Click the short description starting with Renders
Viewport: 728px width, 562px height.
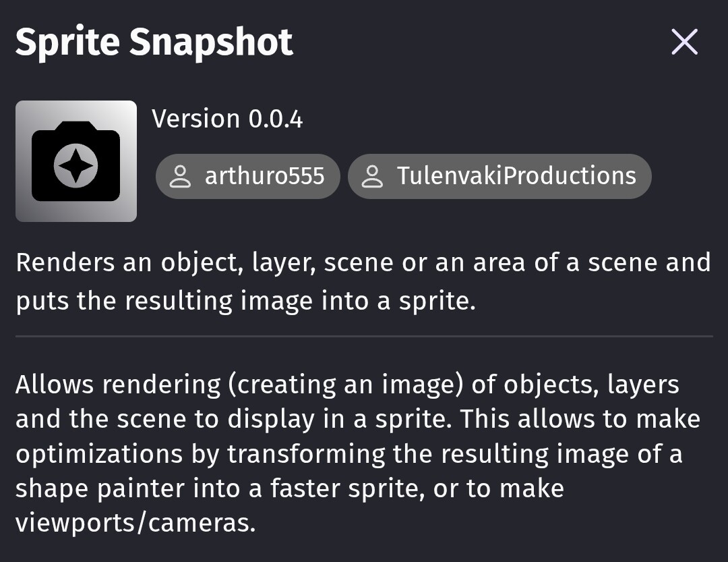click(x=363, y=281)
